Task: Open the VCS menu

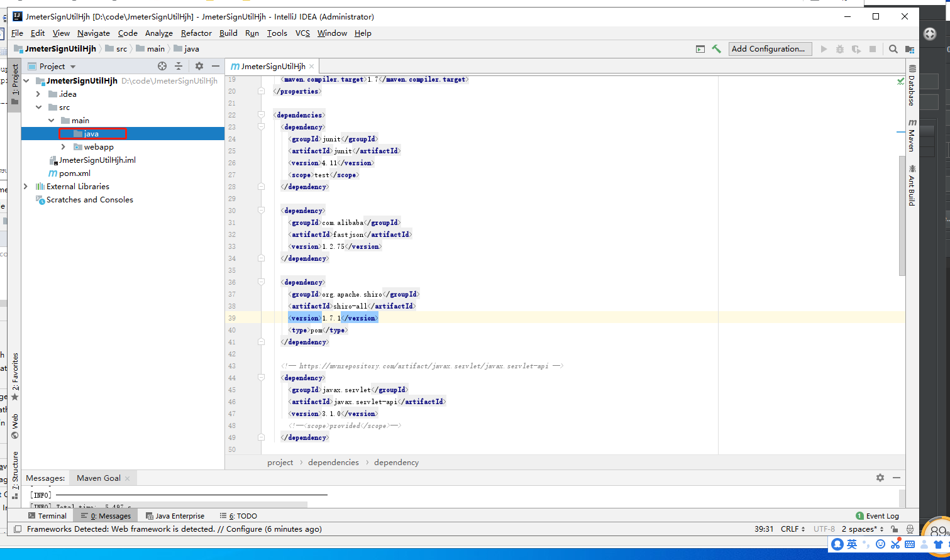Action: 302,33
